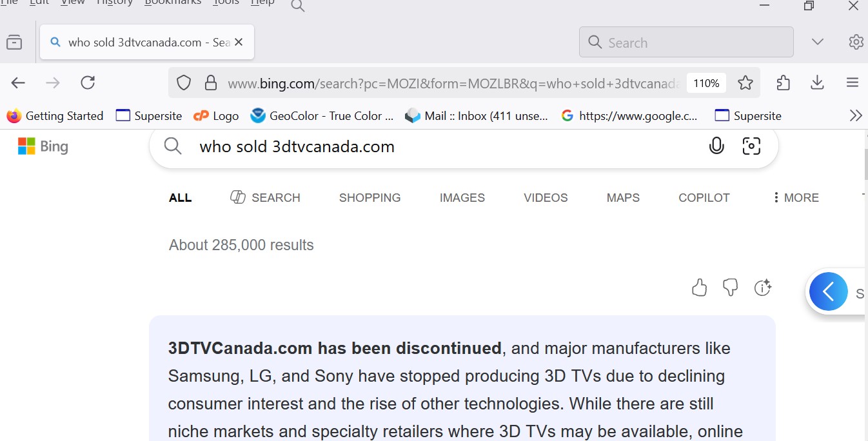
Task: Expand the bookmarks toolbar overflow chevron
Action: [x=856, y=116]
